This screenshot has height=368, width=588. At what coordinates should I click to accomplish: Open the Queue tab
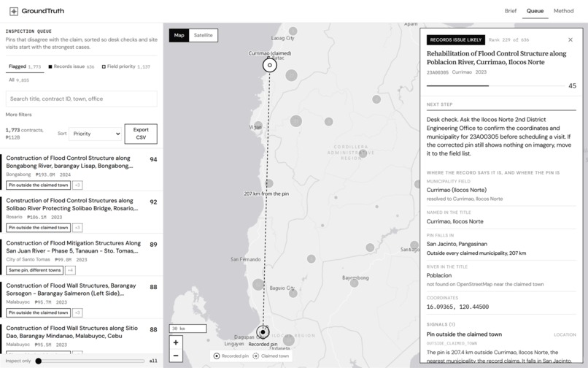[x=535, y=11]
